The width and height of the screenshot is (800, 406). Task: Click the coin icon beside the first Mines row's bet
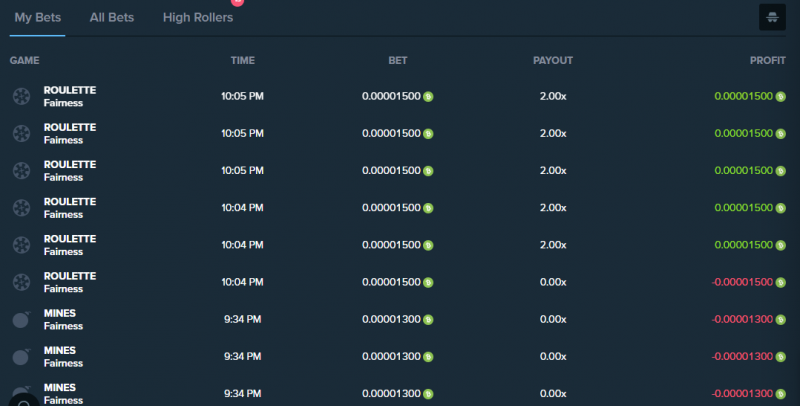428,320
